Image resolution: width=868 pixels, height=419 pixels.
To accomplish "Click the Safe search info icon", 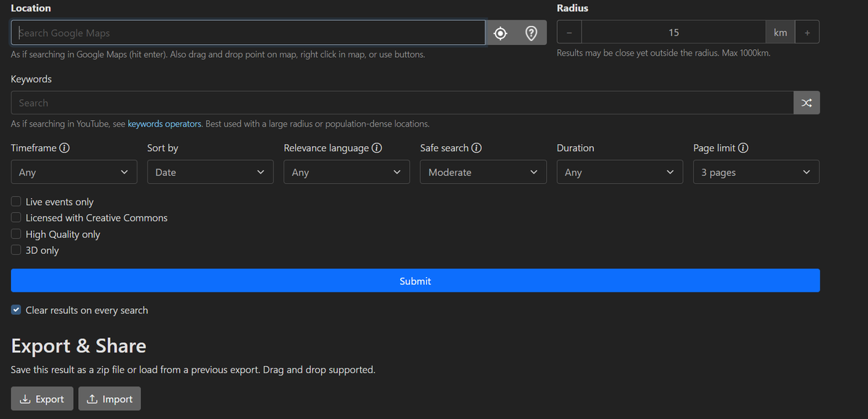I will tap(477, 148).
